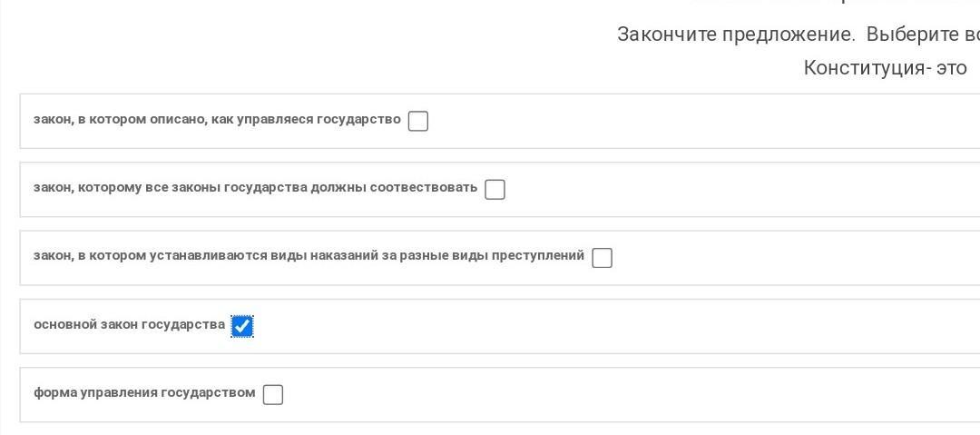Click the word 'соотвествовать' in second answer
This screenshot has height=435, width=980.
coord(425,188)
